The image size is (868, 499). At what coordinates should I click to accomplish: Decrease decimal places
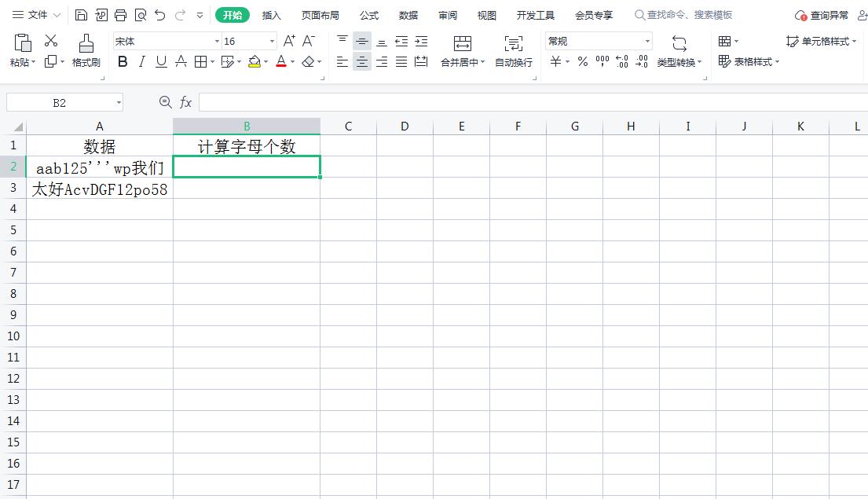[x=642, y=61]
